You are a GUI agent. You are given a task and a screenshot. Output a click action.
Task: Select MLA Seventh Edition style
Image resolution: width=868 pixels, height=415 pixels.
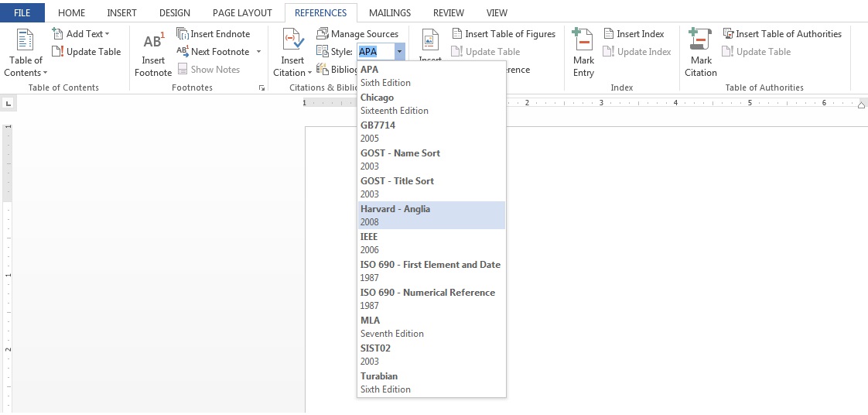click(x=431, y=327)
